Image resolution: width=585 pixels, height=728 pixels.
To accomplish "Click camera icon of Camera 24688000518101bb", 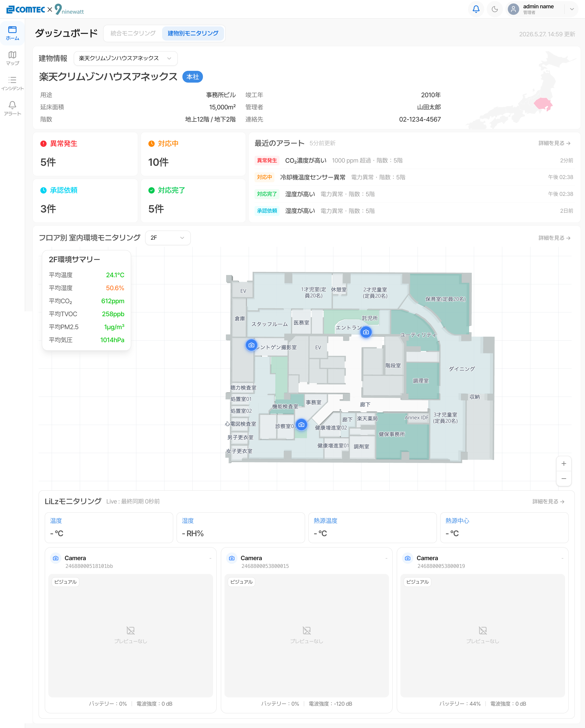I will tap(56, 558).
